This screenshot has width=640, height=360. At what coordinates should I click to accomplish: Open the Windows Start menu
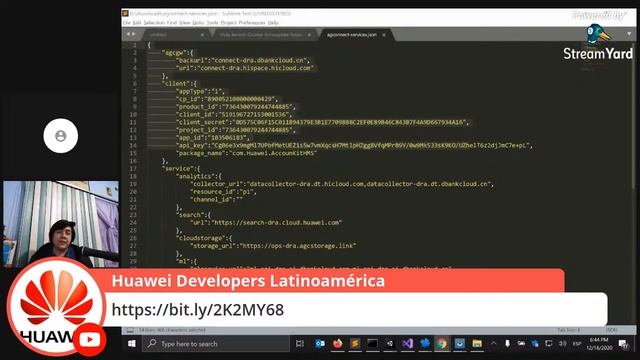[x=131, y=344]
